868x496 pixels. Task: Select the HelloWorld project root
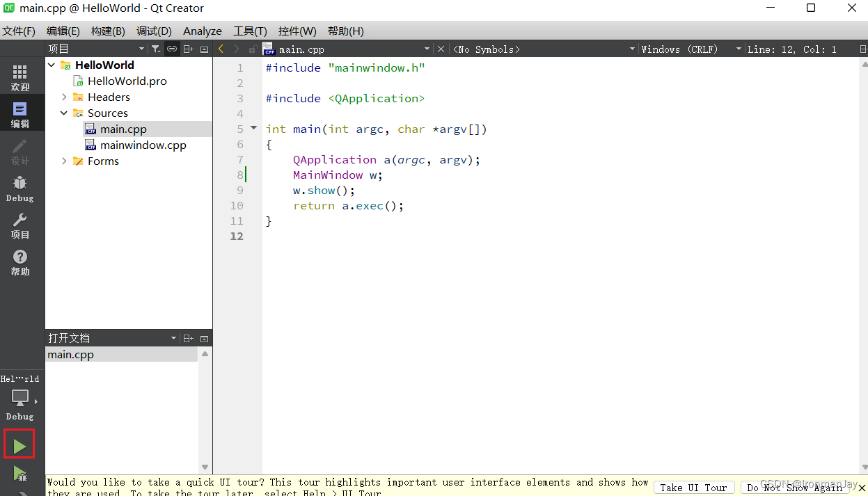(104, 65)
